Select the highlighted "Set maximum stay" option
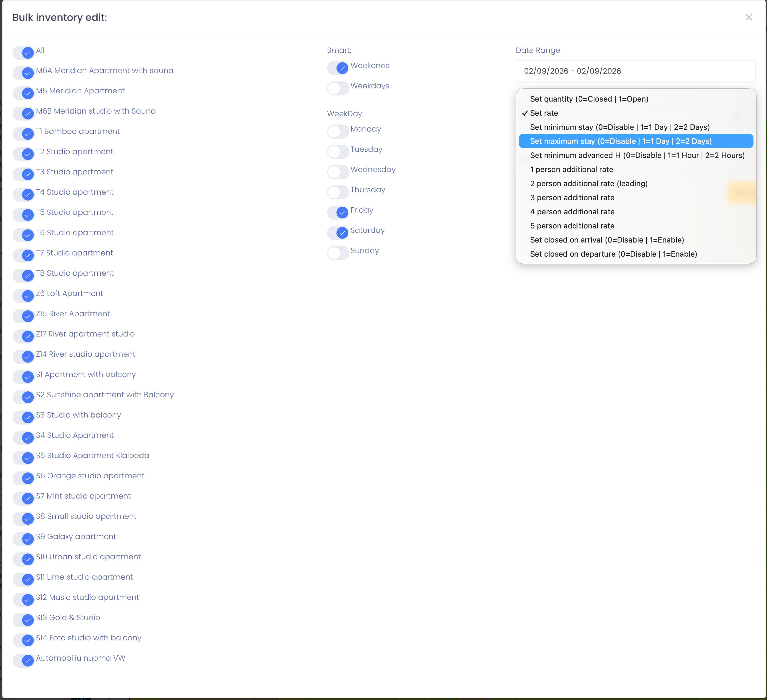The height and width of the screenshot is (700, 767). 621,141
